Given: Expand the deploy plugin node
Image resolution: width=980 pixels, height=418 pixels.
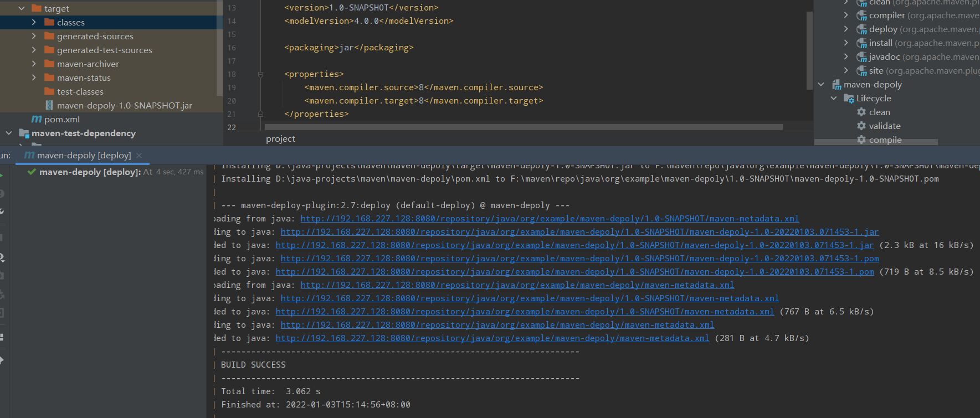Looking at the screenshot, I should coord(845,29).
